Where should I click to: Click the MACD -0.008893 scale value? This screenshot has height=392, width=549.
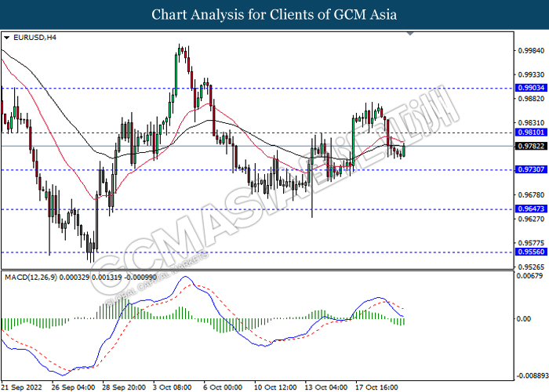point(533,376)
